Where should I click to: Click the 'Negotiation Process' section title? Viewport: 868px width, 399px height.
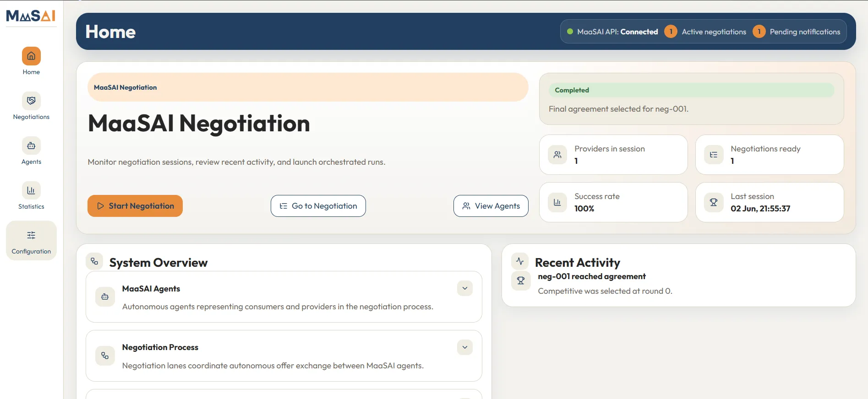coord(160,347)
